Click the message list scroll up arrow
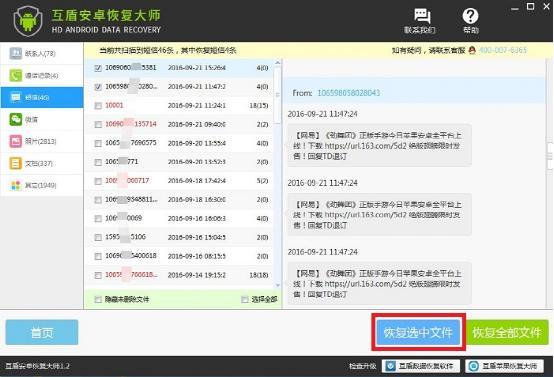Screen dimensions: 554x377 [277, 63]
